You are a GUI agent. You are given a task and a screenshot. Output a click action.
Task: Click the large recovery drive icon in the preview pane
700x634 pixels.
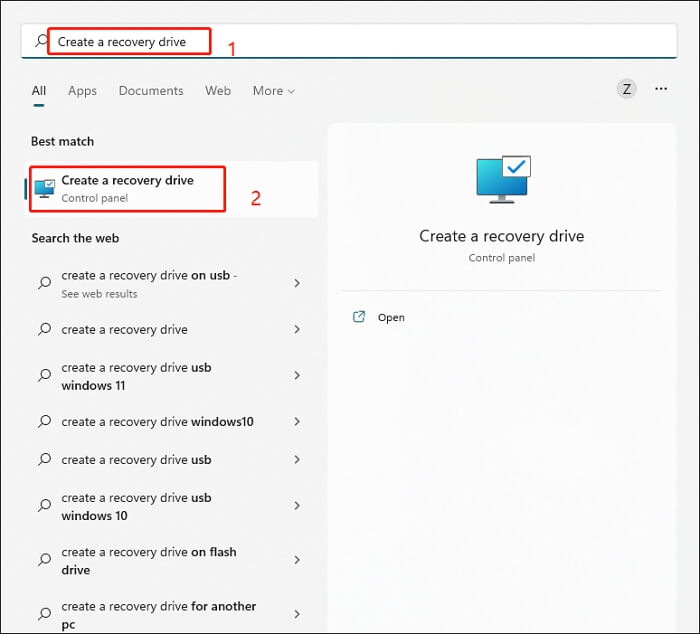(504, 179)
